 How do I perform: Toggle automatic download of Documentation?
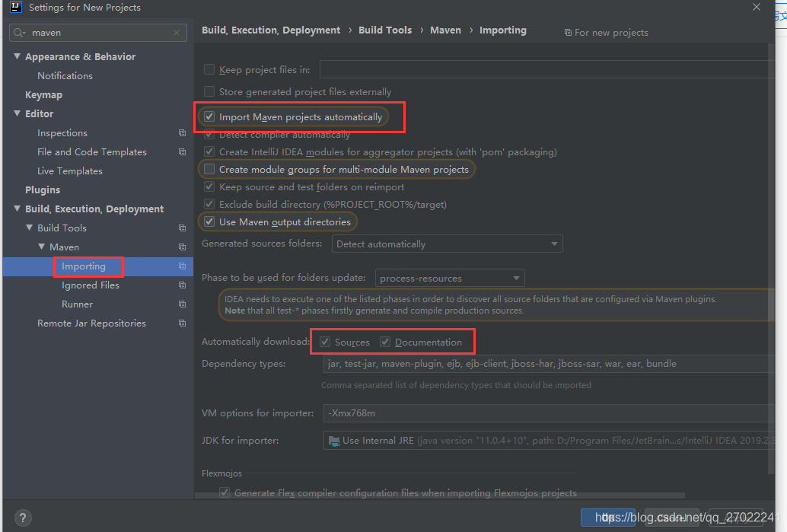point(385,342)
